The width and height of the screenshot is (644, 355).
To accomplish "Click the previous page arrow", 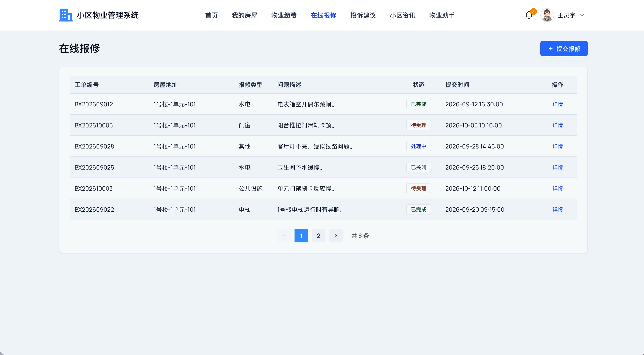I will (x=284, y=236).
